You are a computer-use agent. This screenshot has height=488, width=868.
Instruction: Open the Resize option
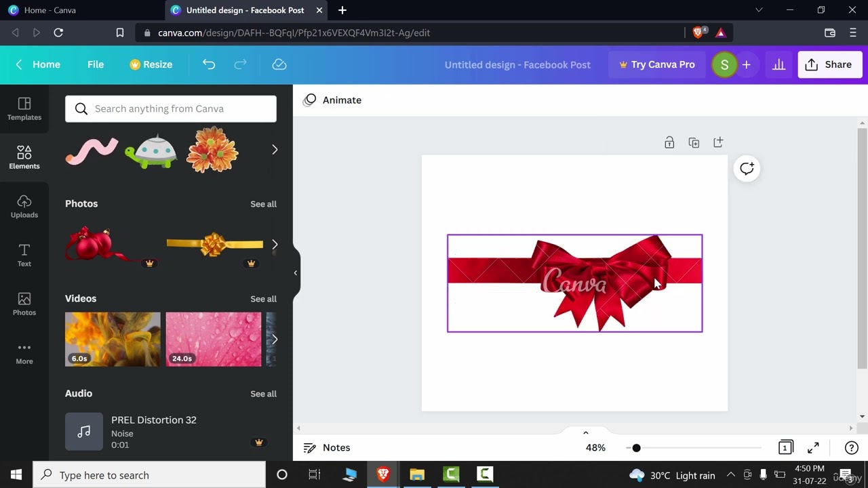tap(151, 64)
